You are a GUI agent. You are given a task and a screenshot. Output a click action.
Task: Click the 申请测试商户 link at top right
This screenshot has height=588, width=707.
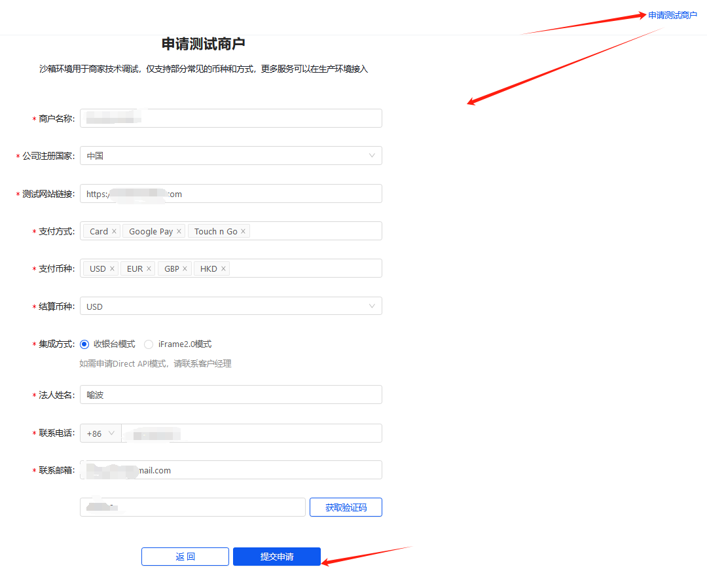(672, 15)
